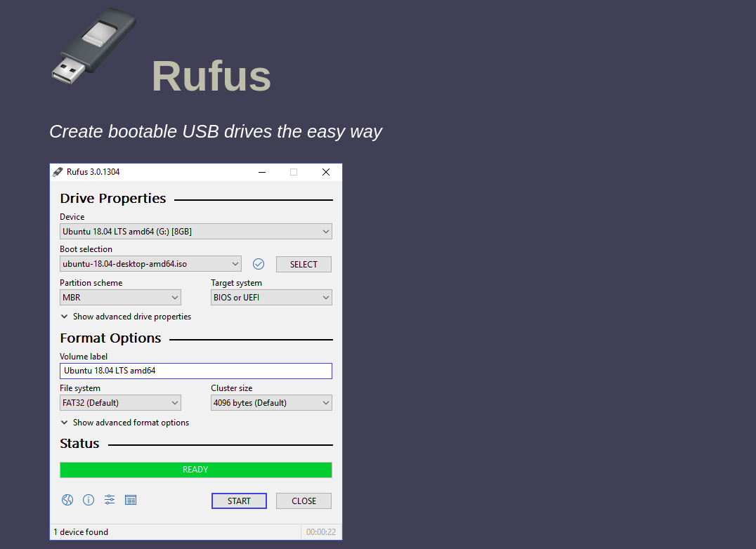Close the Rufus window with X
Image resolution: width=756 pixels, height=549 pixels.
326,172
